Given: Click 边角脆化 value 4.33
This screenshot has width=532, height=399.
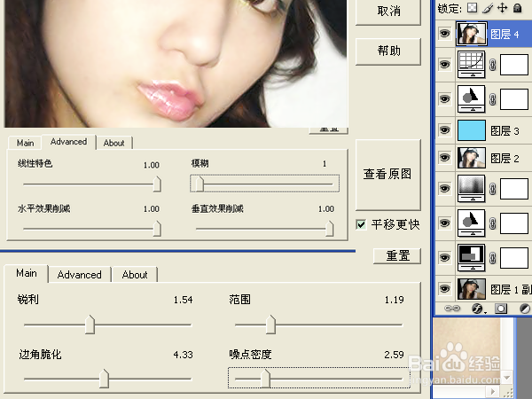Looking at the screenshot, I should coord(183,355).
